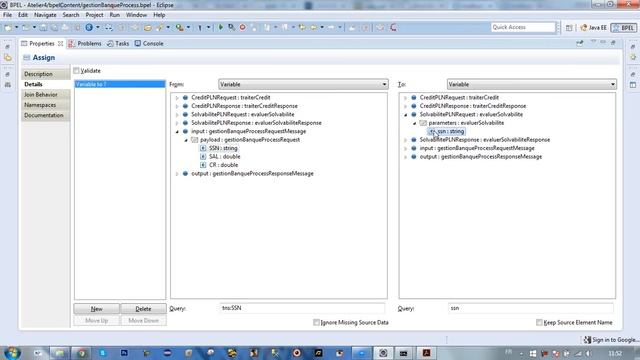Open the Namespaces section tab
Viewport: 640px width, 360px height.
[45, 105]
